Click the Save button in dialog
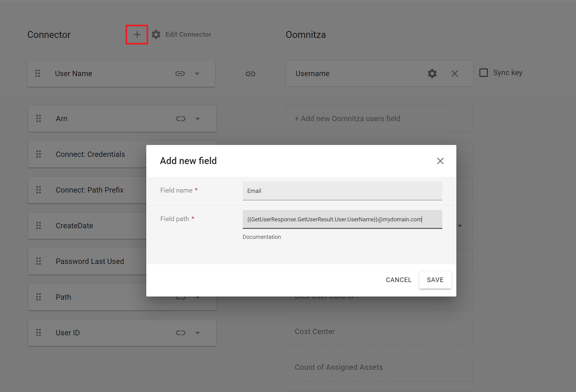 [x=435, y=280]
